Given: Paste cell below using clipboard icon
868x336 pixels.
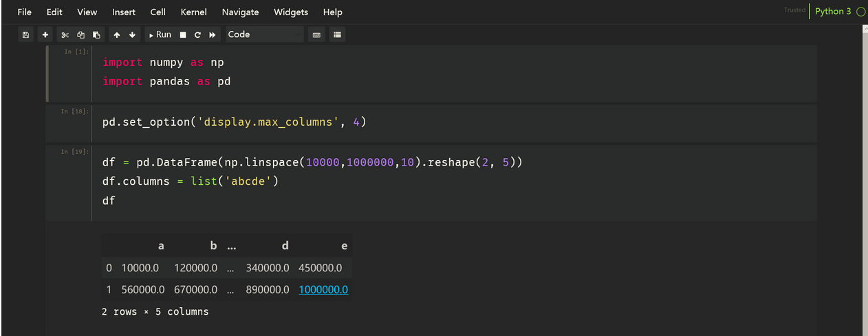Looking at the screenshot, I should click(96, 34).
